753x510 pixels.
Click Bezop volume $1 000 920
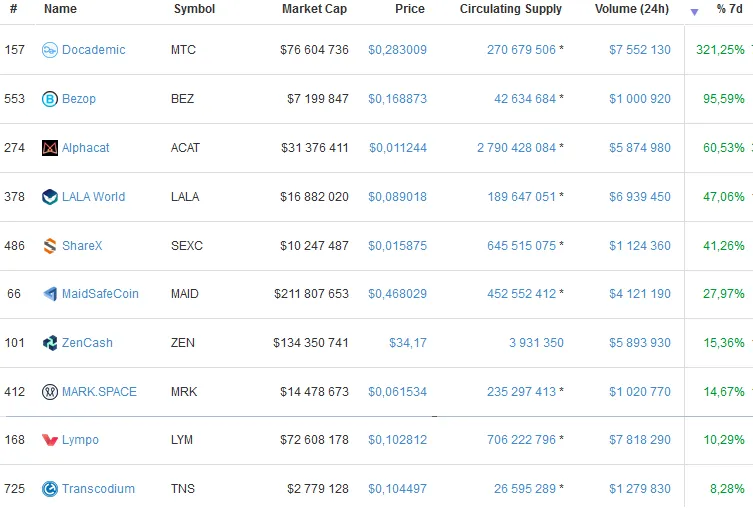(640, 99)
